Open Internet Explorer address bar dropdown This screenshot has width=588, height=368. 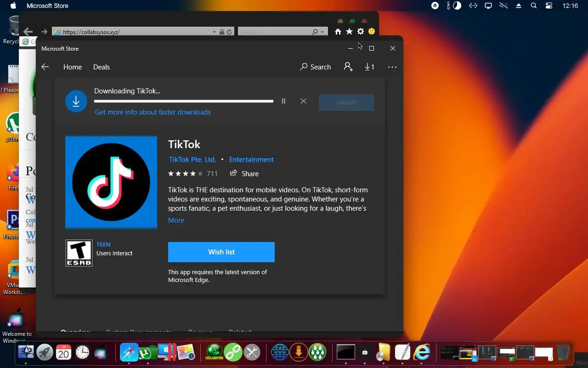[x=214, y=32]
